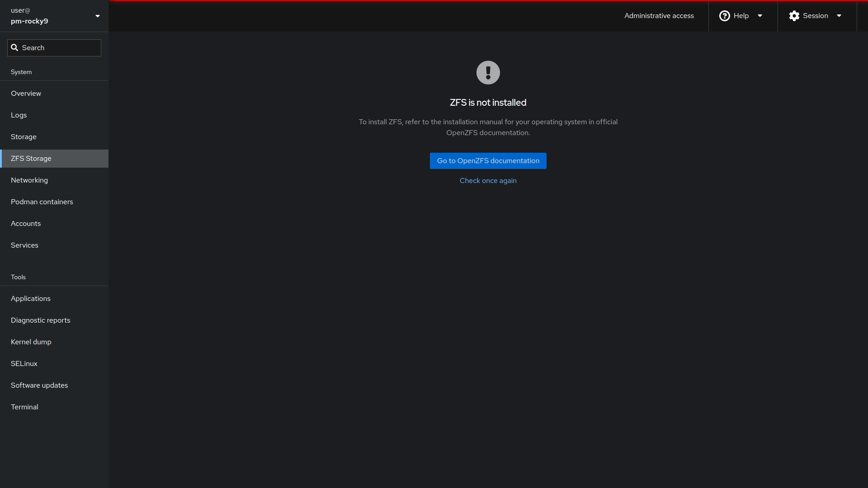Open the Storage page
Screen dimensions: 868x488
54,137
